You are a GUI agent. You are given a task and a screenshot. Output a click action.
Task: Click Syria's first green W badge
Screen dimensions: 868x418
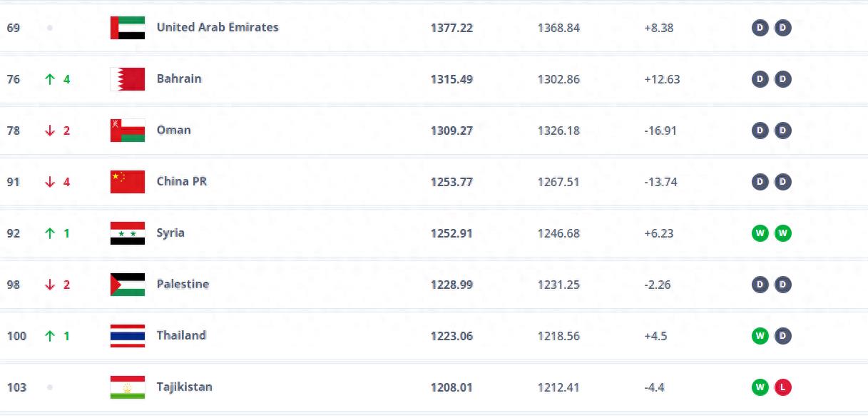[760, 233]
